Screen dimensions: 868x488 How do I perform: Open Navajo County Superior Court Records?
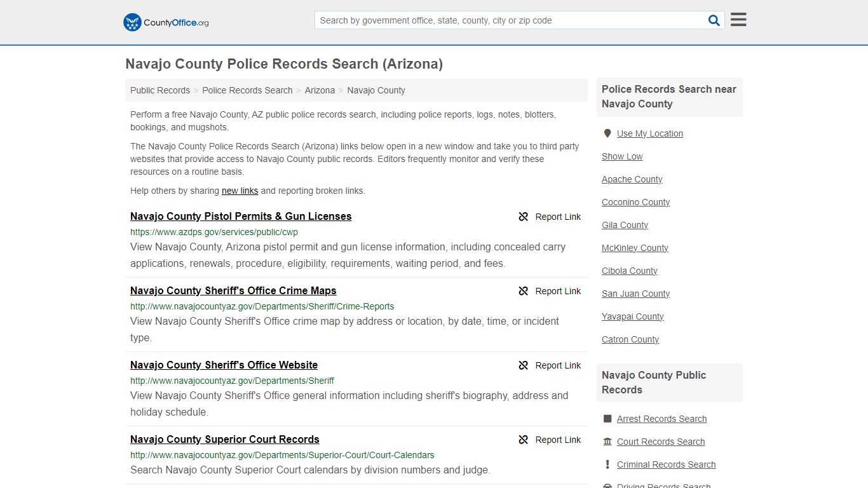tap(225, 439)
